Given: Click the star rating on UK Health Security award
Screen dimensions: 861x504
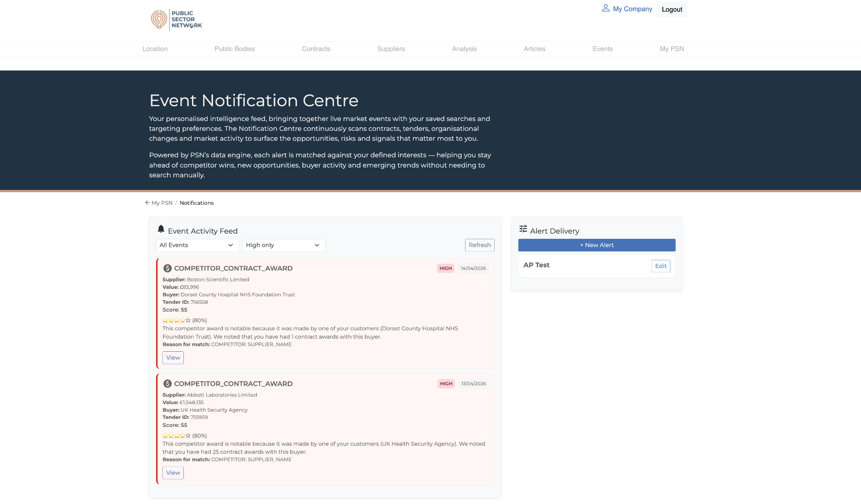Looking at the screenshot, I should coord(176,435).
